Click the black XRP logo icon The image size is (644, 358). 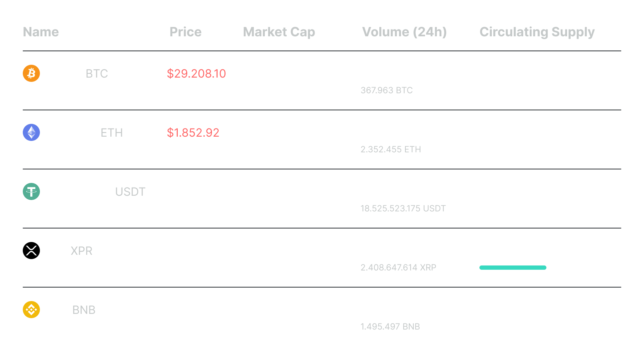[x=31, y=251]
